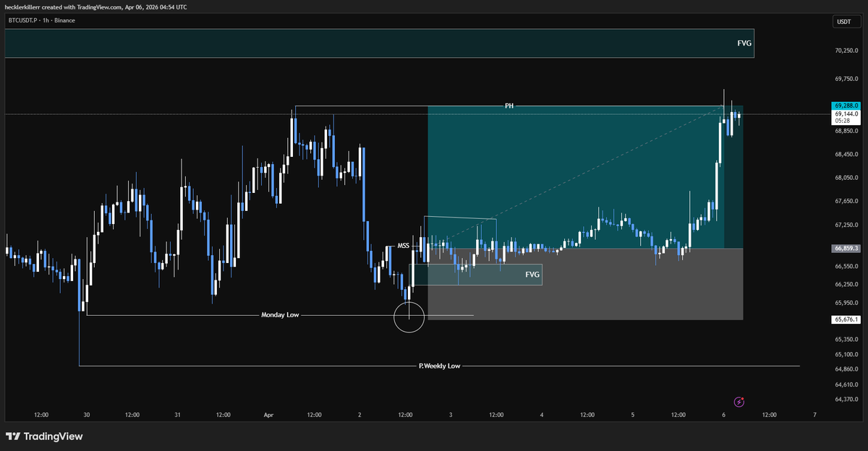Viewport: 868px width, 451px height.
Task: Click the P.Weekly Low line label
Action: tap(439, 366)
